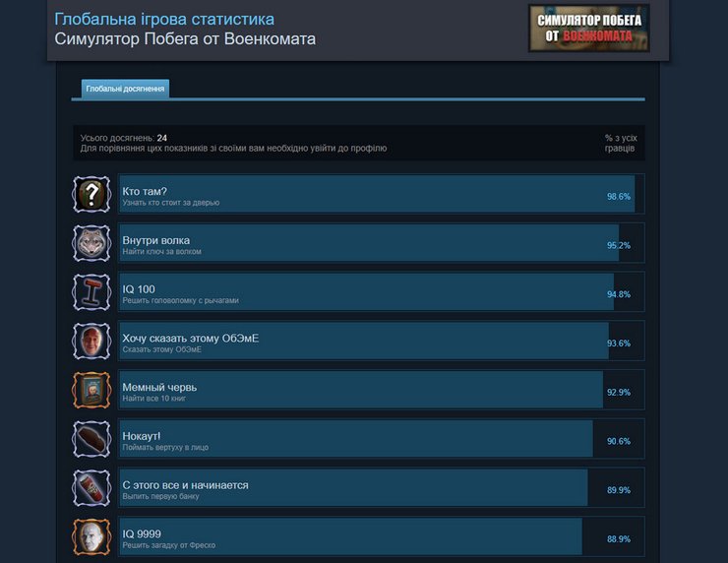728x563 pixels.
Task: Click the 93.6% percentage on the ОбЭмЕ row
Action: (619, 344)
